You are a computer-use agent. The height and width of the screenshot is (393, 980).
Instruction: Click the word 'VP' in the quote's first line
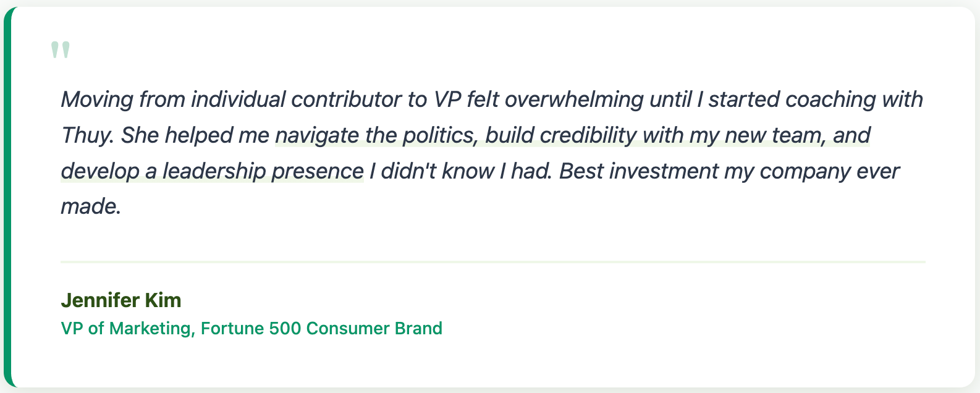coord(447,99)
